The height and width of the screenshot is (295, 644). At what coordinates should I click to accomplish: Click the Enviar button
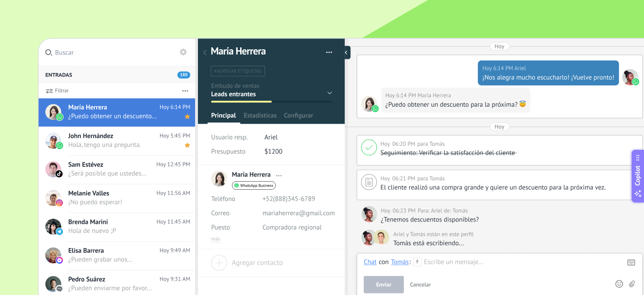point(384,285)
